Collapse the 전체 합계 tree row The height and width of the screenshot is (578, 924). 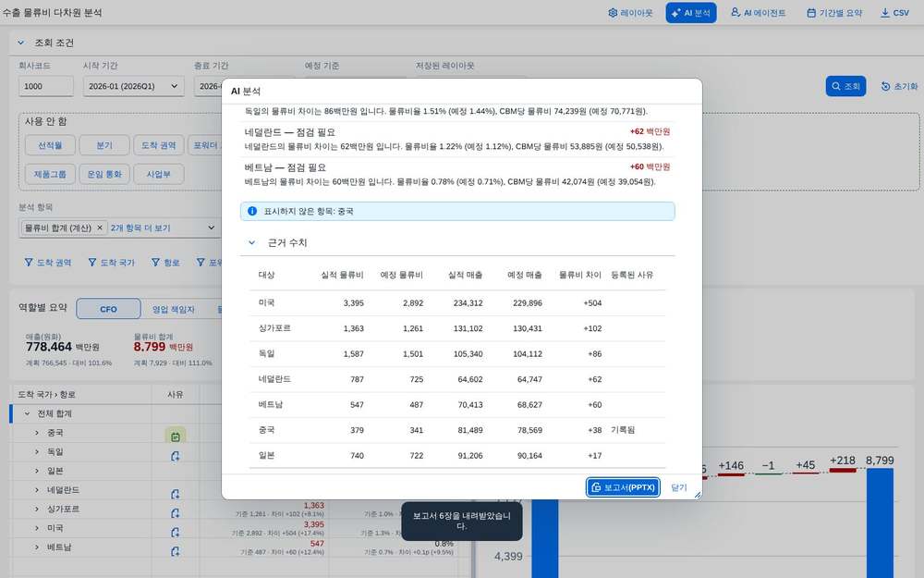pos(27,413)
